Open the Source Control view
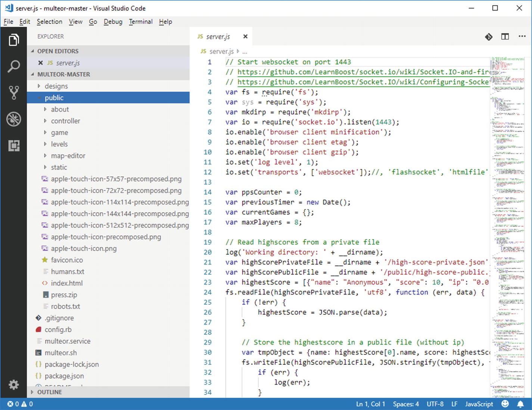The width and height of the screenshot is (532, 410). [x=14, y=93]
